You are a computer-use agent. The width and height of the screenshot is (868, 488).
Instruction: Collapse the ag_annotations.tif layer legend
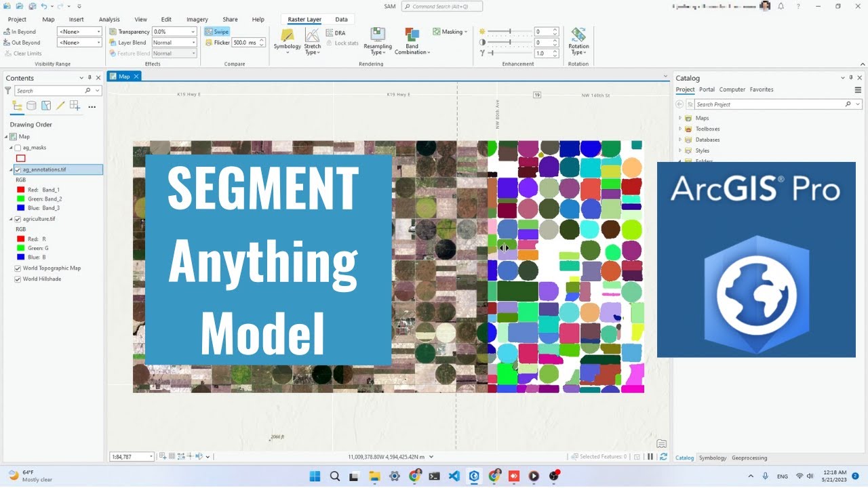coord(12,170)
